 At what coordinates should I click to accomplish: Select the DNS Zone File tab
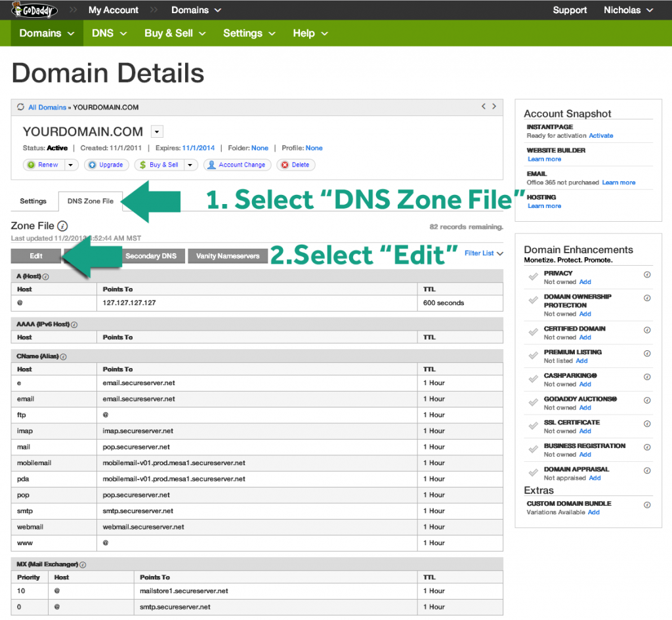click(91, 201)
